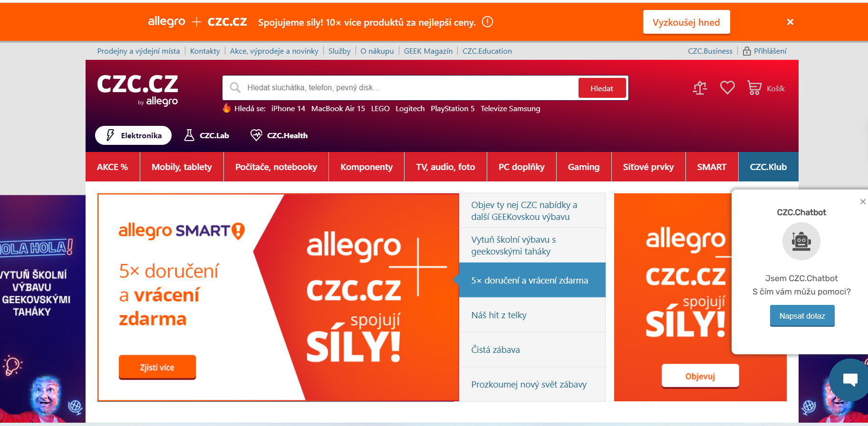Click the magnifier icon in search box
The height and width of the screenshot is (426, 868).
pyautogui.click(x=235, y=88)
